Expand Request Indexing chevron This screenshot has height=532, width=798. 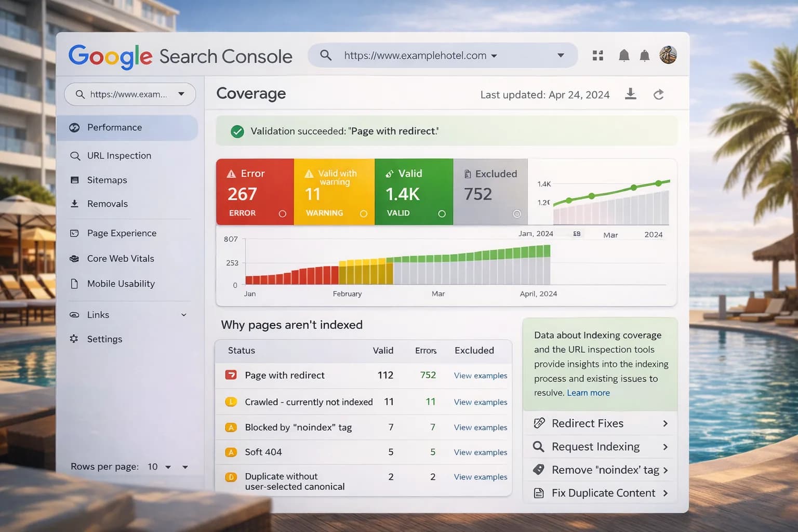(665, 447)
